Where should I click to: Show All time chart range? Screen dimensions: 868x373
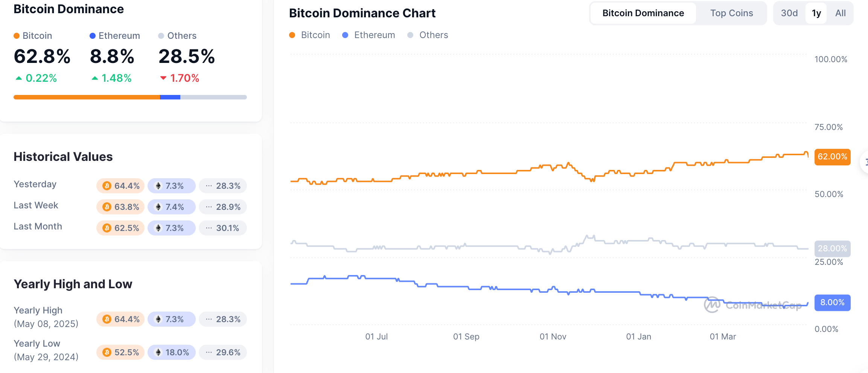840,13
